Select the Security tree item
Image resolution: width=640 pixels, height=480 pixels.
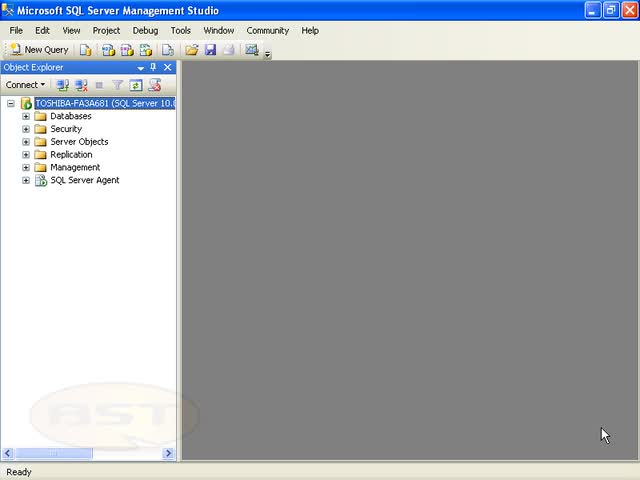point(66,129)
